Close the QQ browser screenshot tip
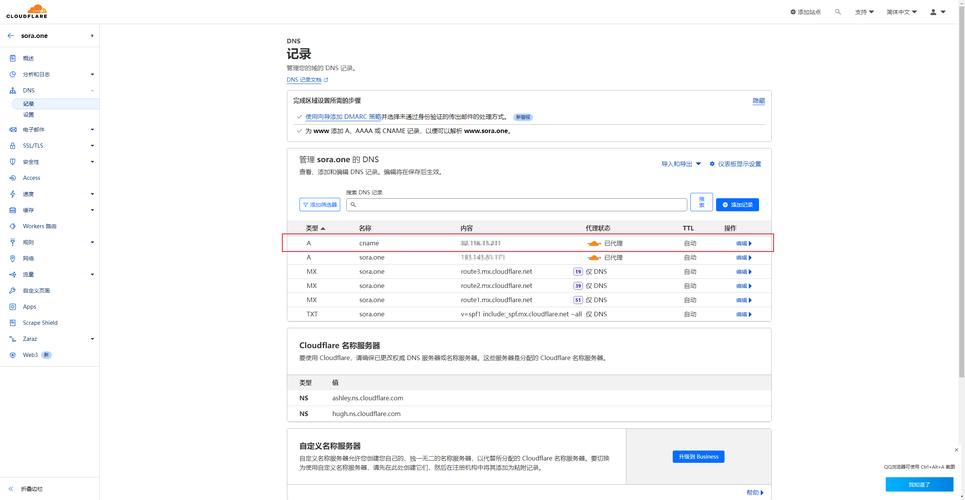 click(956, 450)
